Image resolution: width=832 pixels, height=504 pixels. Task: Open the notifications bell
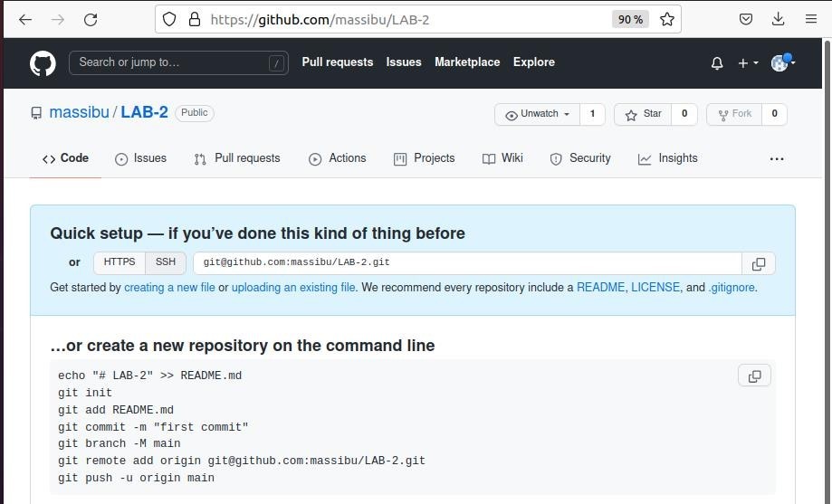[717, 63]
